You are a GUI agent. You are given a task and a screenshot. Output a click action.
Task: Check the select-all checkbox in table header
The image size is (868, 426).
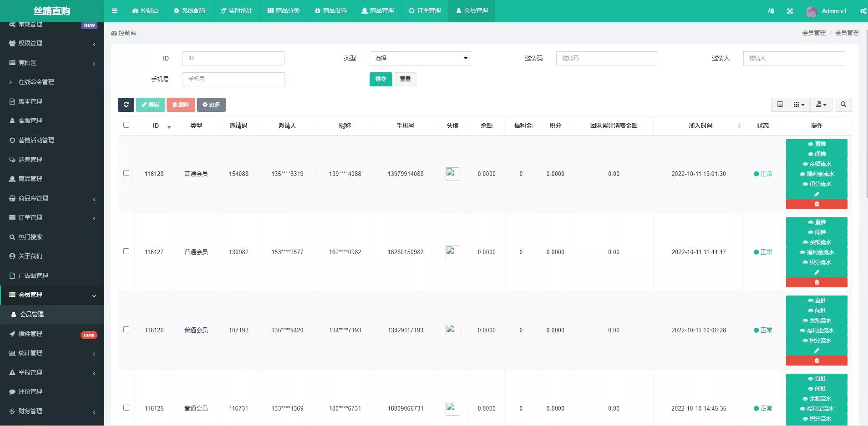click(127, 125)
